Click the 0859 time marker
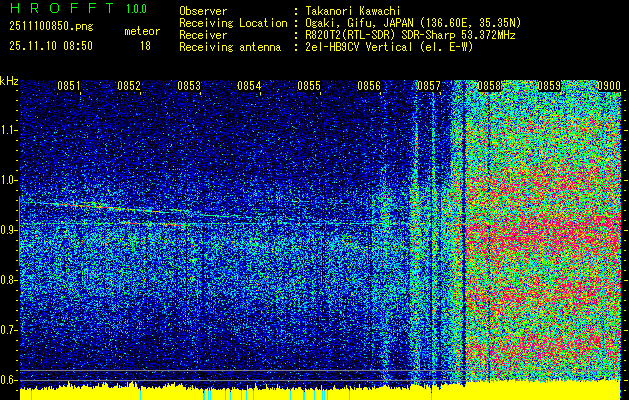Screen dimensions: 629x400 click(x=549, y=86)
